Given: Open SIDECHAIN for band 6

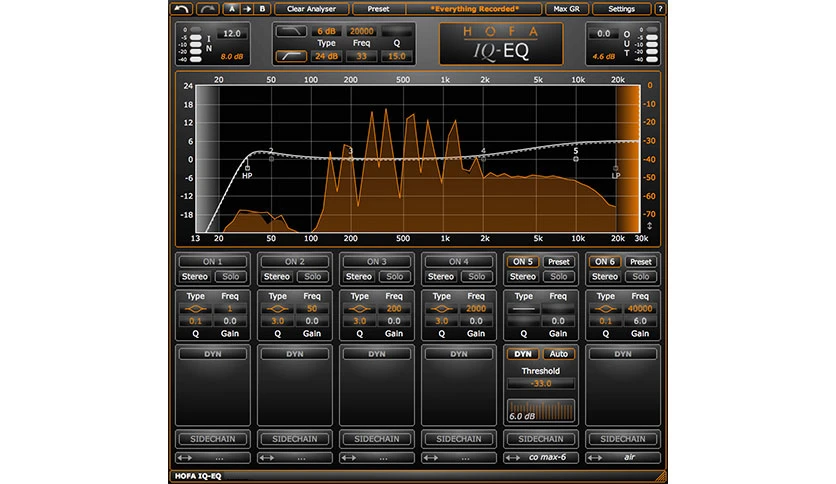Looking at the screenshot, I should point(623,439).
